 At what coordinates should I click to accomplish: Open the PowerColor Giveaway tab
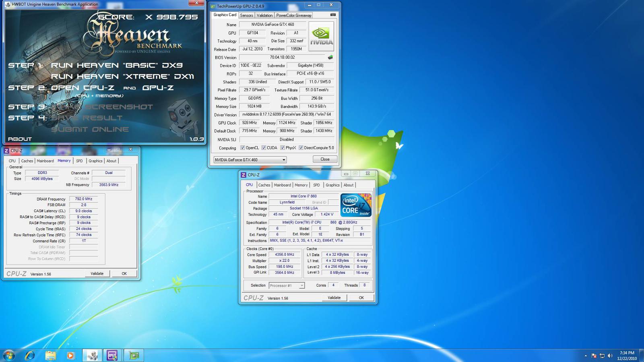[x=294, y=15]
